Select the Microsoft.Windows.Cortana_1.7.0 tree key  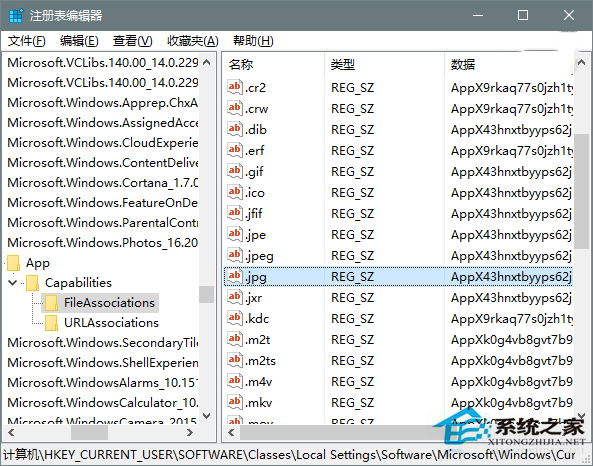pos(102,183)
